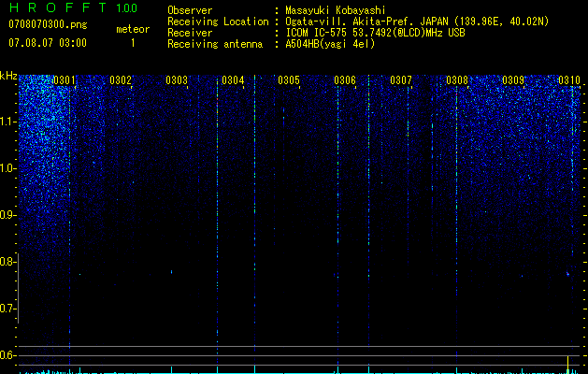Click the 0305 time marker
Viewport: 588px width, 374px height.
289,80
